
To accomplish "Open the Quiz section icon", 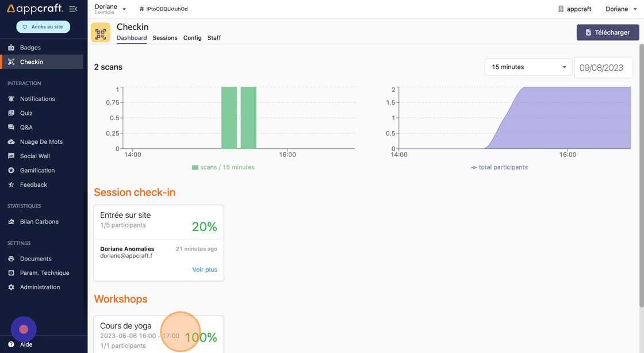I will 11,113.
